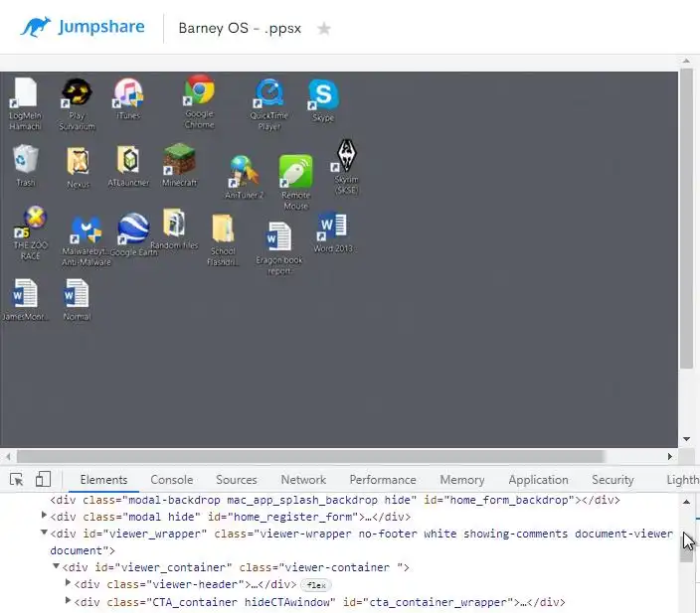Open the School Flashdrive folder icon

(223, 240)
